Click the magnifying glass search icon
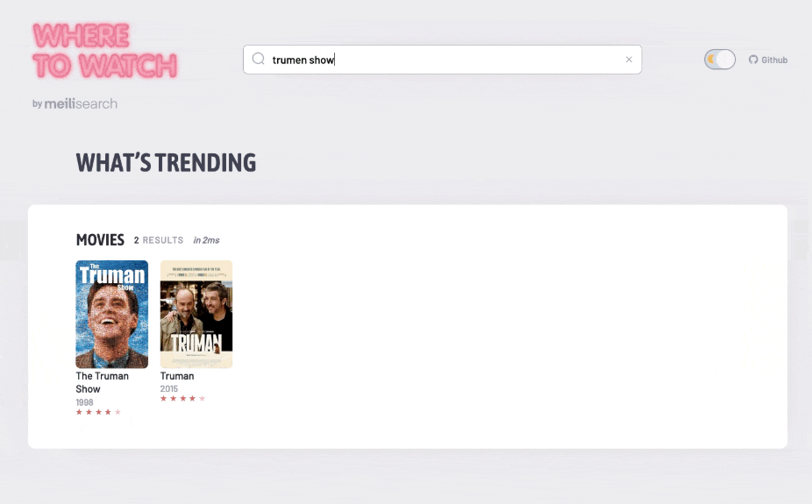The image size is (812, 504). point(259,59)
